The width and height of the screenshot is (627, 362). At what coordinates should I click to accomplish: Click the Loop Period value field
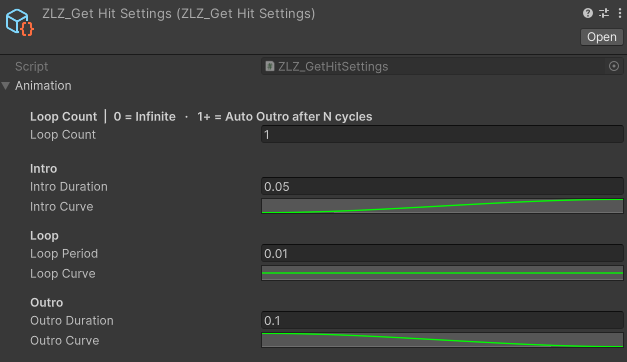442,254
